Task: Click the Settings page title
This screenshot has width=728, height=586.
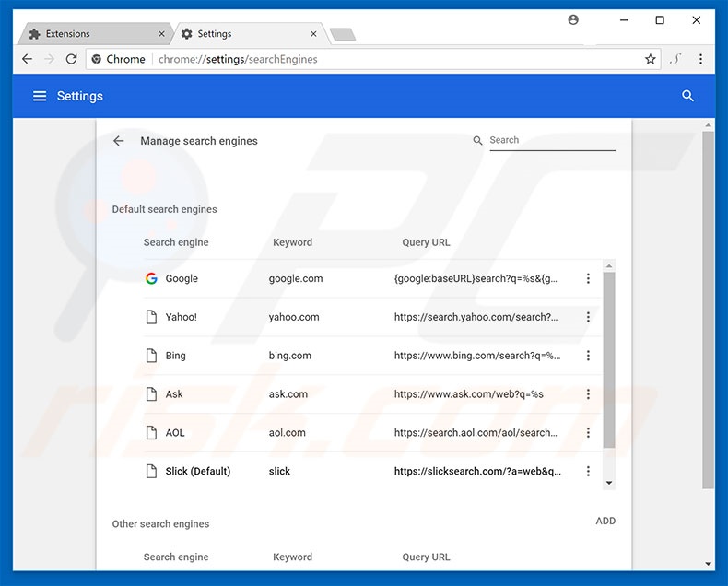Action: (x=80, y=96)
